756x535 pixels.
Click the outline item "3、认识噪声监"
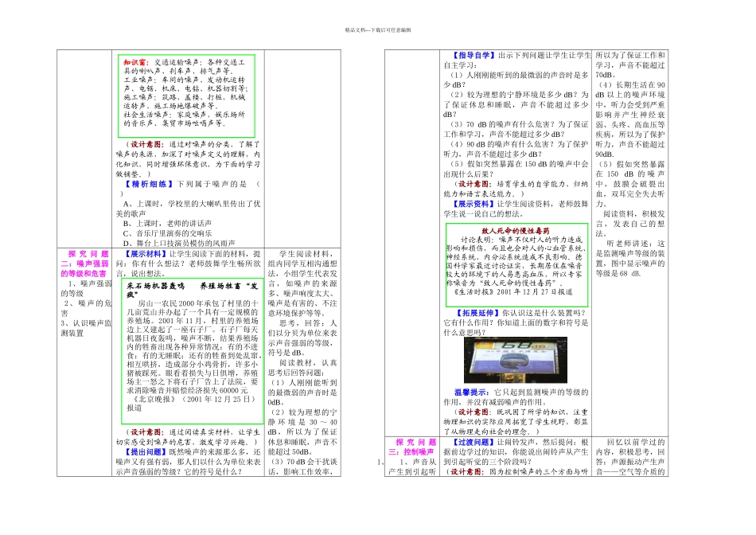tap(86, 323)
